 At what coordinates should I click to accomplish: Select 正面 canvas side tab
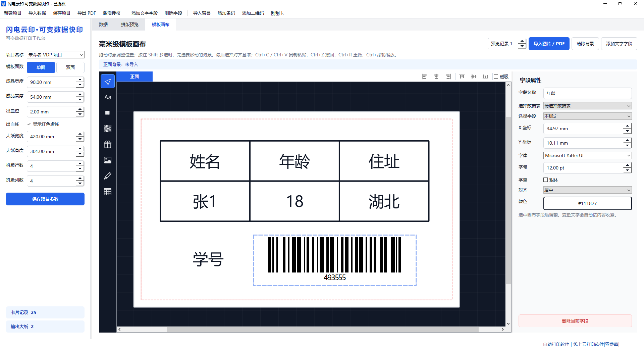pyautogui.click(x=135, y=77)
